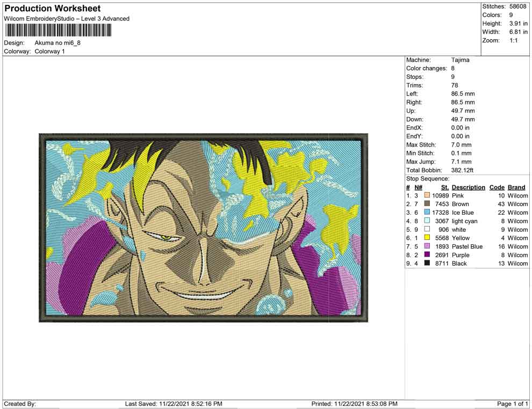The width and height of the screenshot is (532, 409).
Task: Click the 'Printed: 11/22/2021 8:53:08 PM' footer
Action: point(354,404)
